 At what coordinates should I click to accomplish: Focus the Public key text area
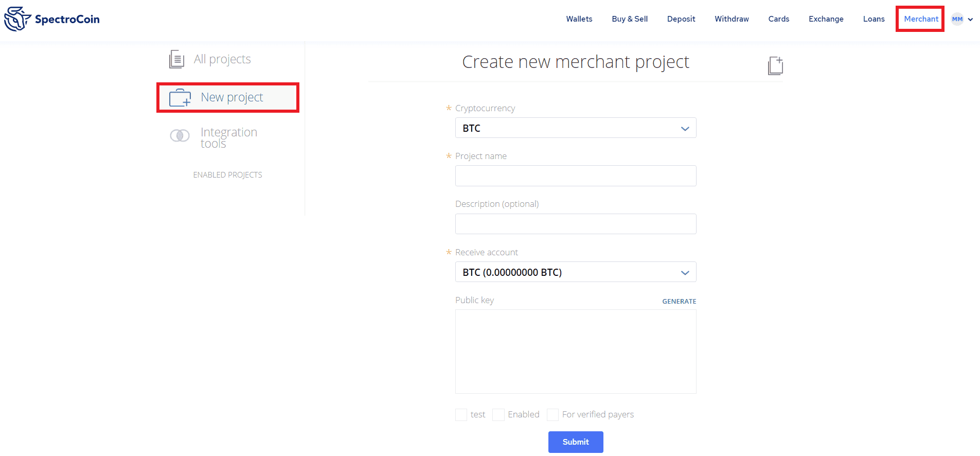tap(576, 352)
